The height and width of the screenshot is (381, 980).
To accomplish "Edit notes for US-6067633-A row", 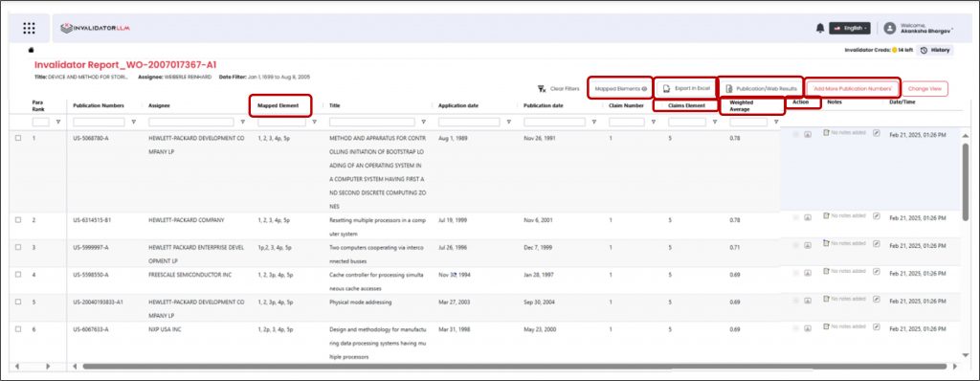I will point(877,326).
